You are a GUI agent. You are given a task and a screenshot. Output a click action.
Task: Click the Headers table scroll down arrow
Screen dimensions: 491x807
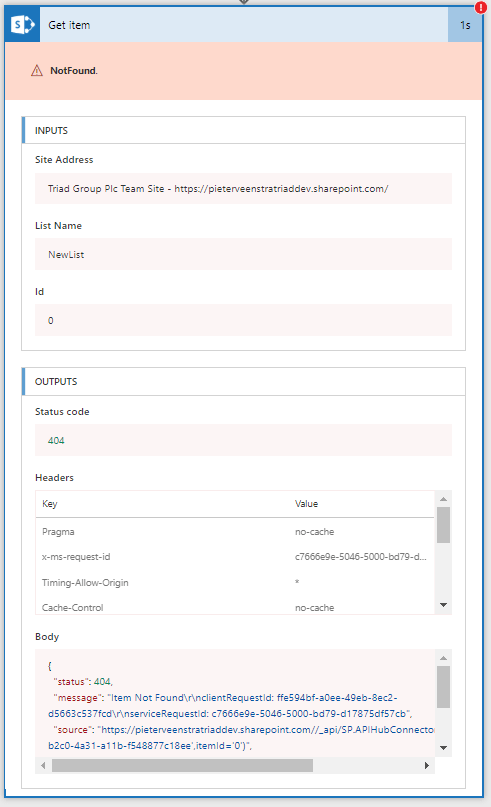[x=444, y=605]
